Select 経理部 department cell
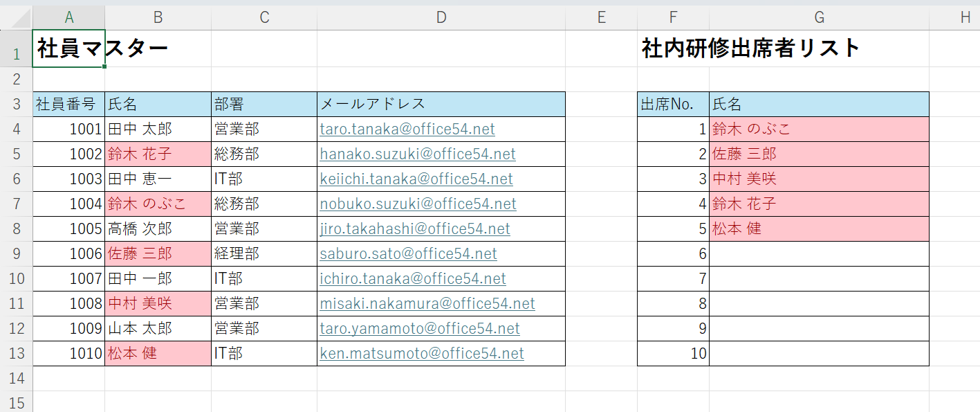 tap(264, 253)
